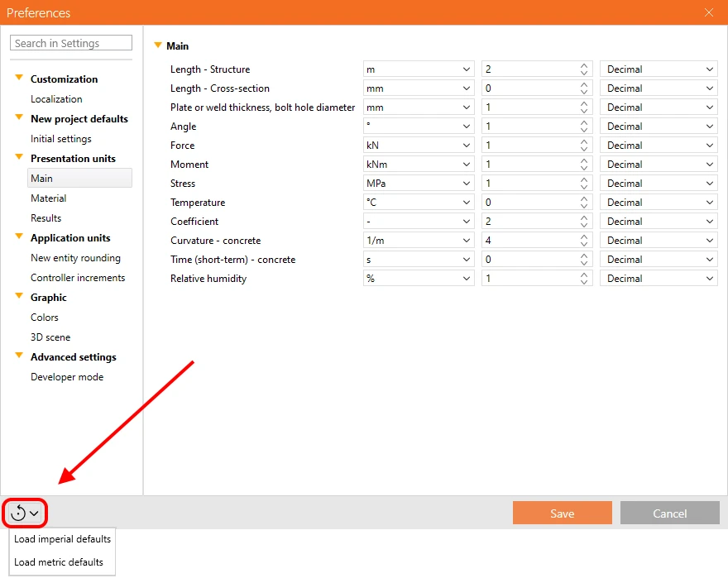The width and height of the screenshot is (728, 578).
Task: Select Load metric defaults menu entry
Action: [x=59, y=561]
